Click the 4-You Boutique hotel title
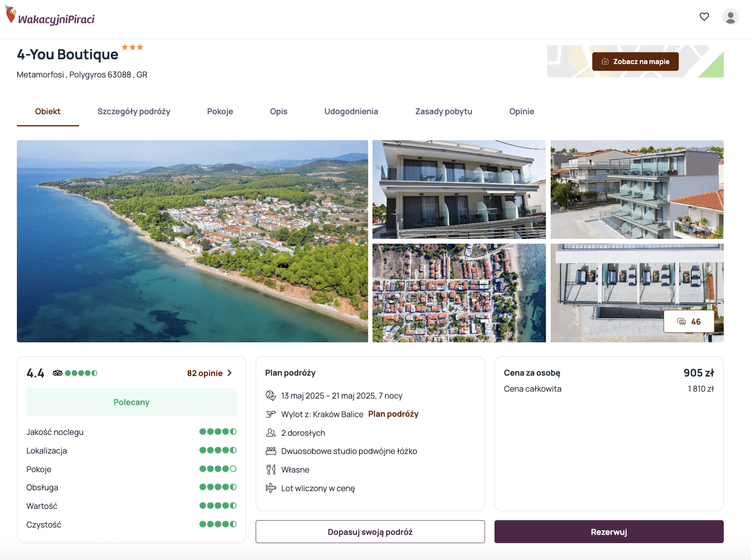The image size is (751, 560). pyautogui.click(x=67, y=55)
